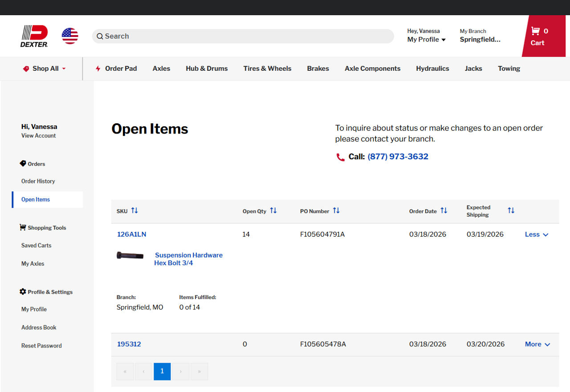
Task: Click the next page pagination button
Action: pyautogui.click(x=180, y=371)
